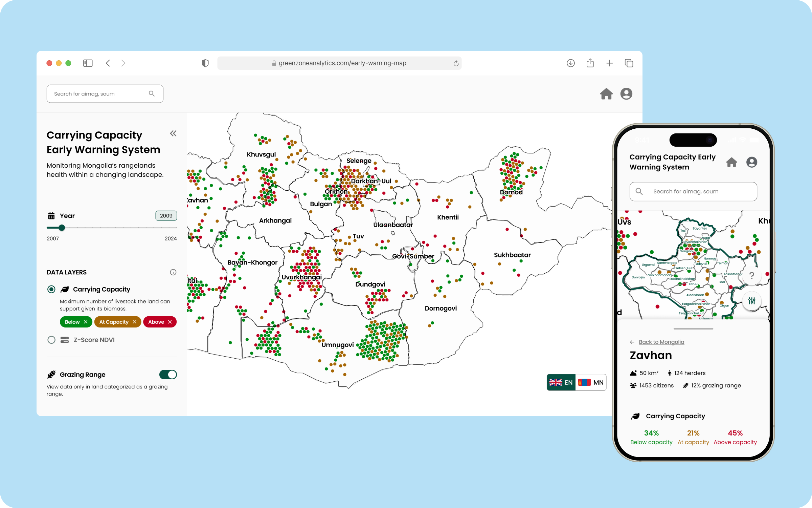Select the Z-Score NDVI radio button

pos(51,340)
